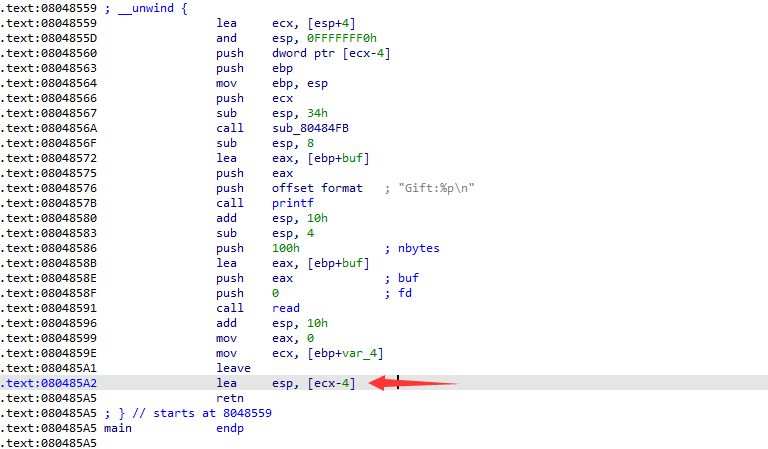Click 'push ecx' operand
Viewport: 768px width, 449px height.
(x=282, y=98)
